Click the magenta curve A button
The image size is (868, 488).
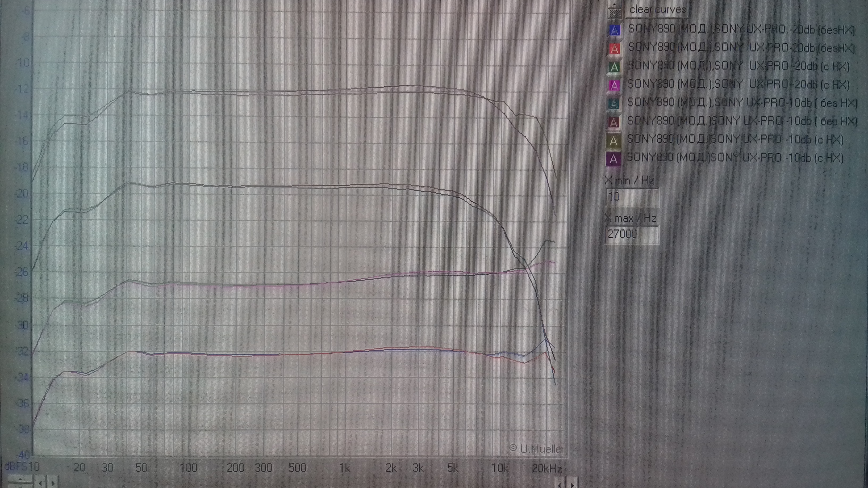tap(614, 86)
